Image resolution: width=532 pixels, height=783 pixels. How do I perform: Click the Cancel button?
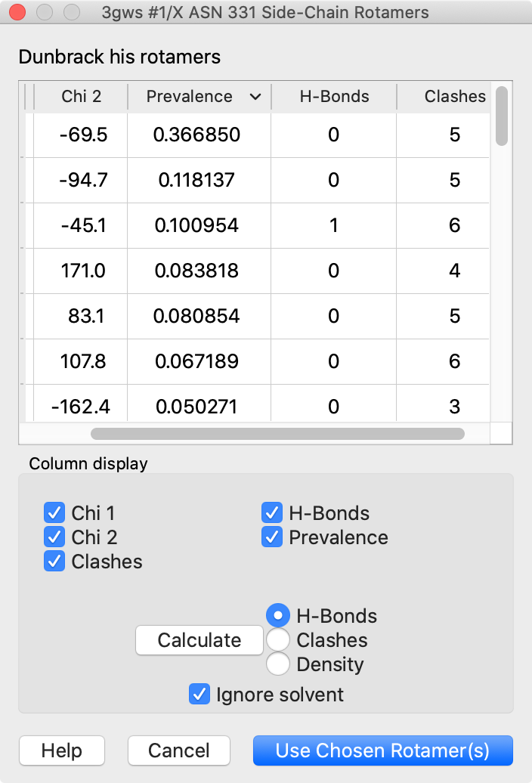179,751
